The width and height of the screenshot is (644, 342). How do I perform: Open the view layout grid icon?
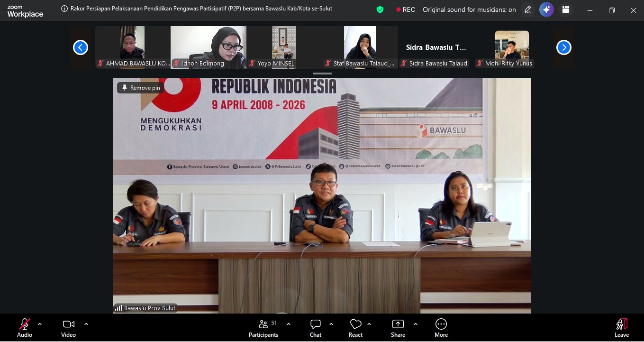pos(565,9)
